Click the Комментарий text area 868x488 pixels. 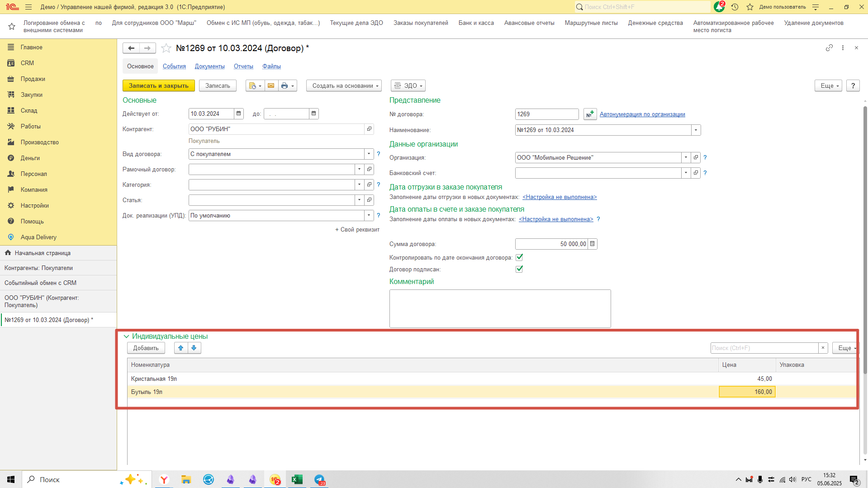(x=500, y=308)
